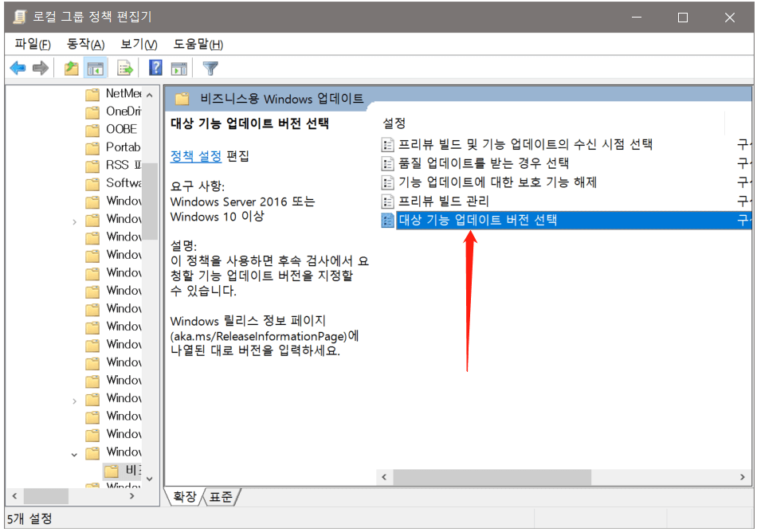Click the settings list horizontal scrollbar thumb
Viewport: 757px width, 532px height.
coord(492,477)
